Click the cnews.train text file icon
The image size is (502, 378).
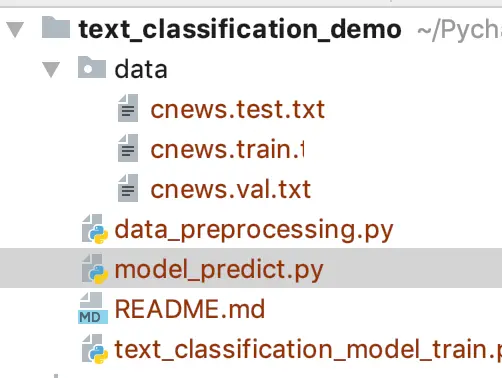tap(128, 148)
